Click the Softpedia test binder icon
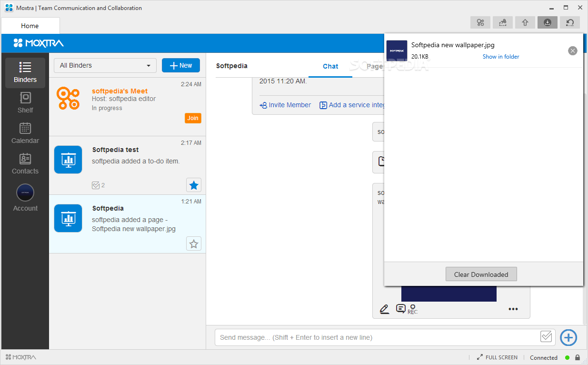This screenshot has height=365, width=588. pos(68,160)
